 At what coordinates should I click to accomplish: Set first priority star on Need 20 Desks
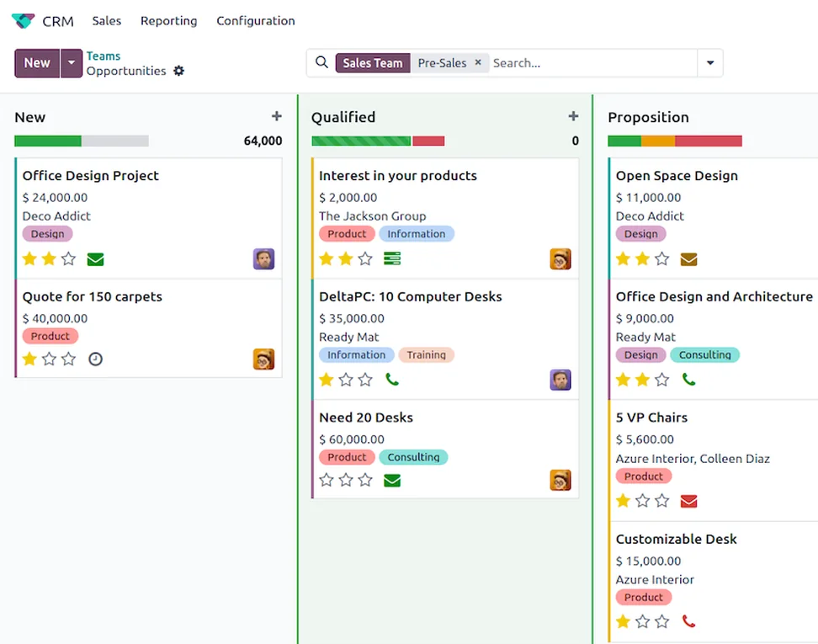[x=327, y=480]
